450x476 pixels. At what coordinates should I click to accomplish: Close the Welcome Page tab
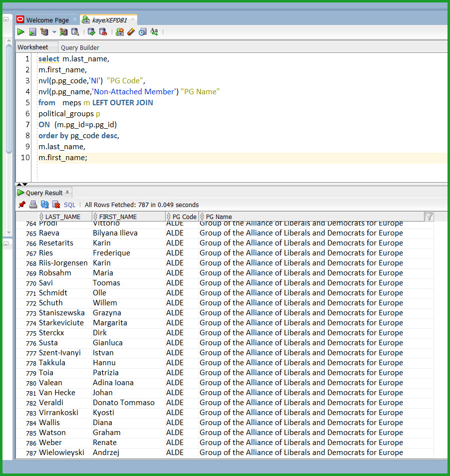[75, 19]
